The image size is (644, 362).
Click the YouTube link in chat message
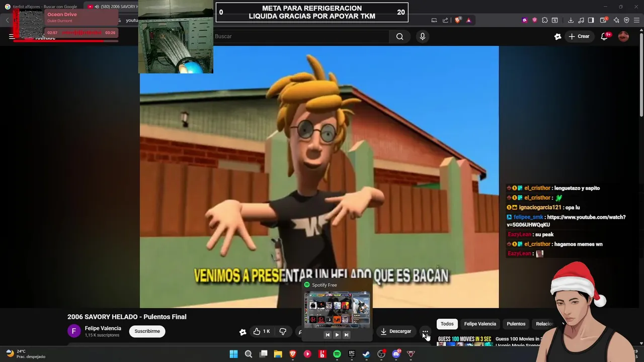pos(566,221)
